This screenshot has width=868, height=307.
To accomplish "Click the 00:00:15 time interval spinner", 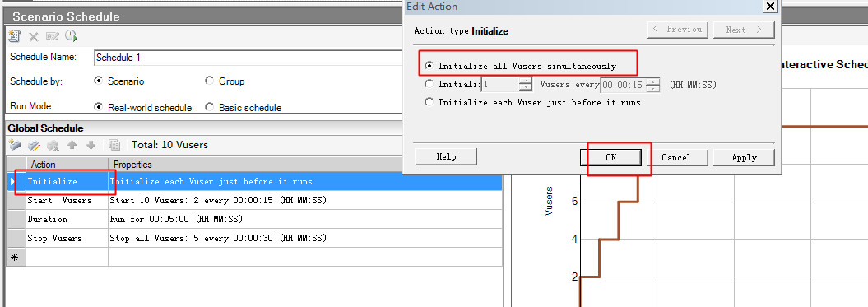I will (x=630, y=86).
